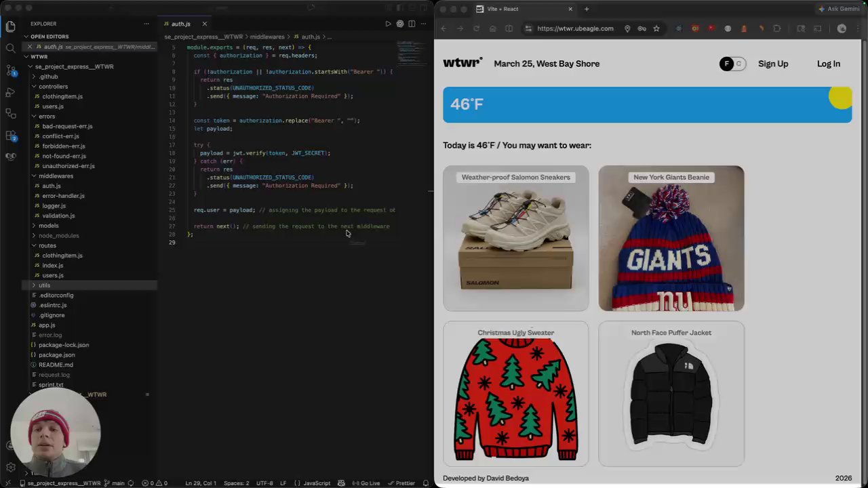The height and width of the screenshot is (488, 868).
Task: Click the LF end-of-line indicator
Action: [283, 483]
